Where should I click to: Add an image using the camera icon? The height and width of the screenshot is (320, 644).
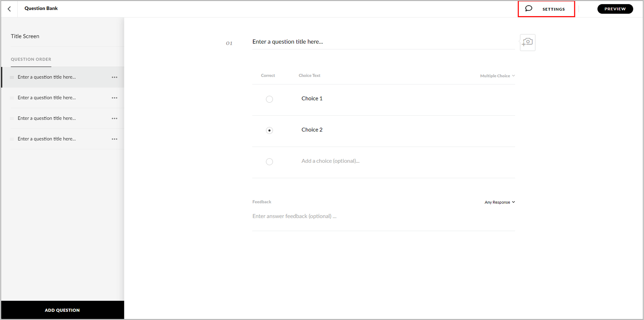(528, 42)
